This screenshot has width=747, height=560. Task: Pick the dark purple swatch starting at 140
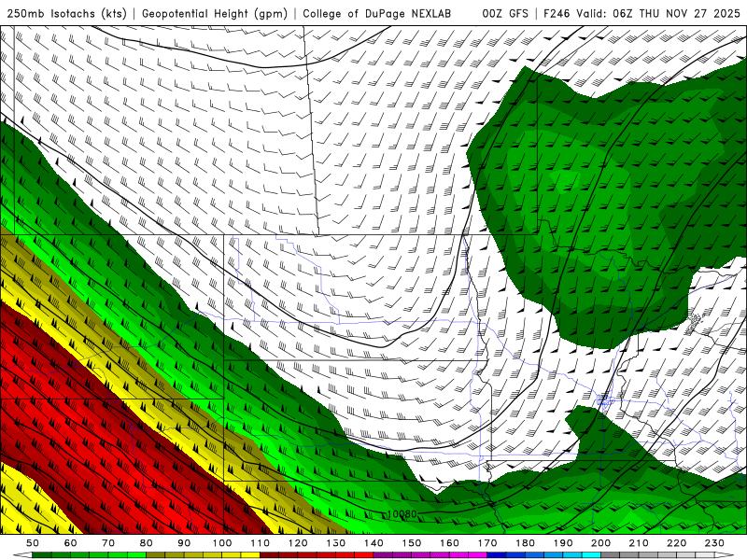383,554
